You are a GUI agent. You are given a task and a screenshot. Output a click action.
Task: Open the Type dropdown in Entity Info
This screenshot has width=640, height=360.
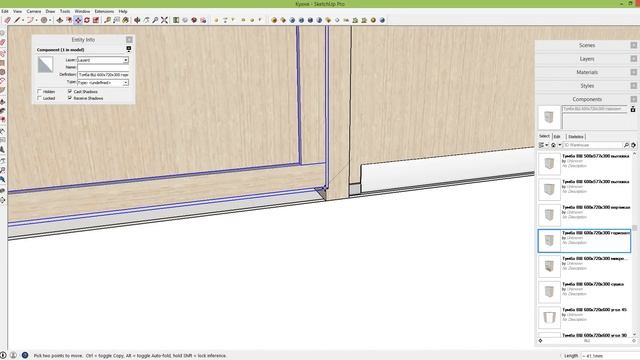click(x=126, y=83)
